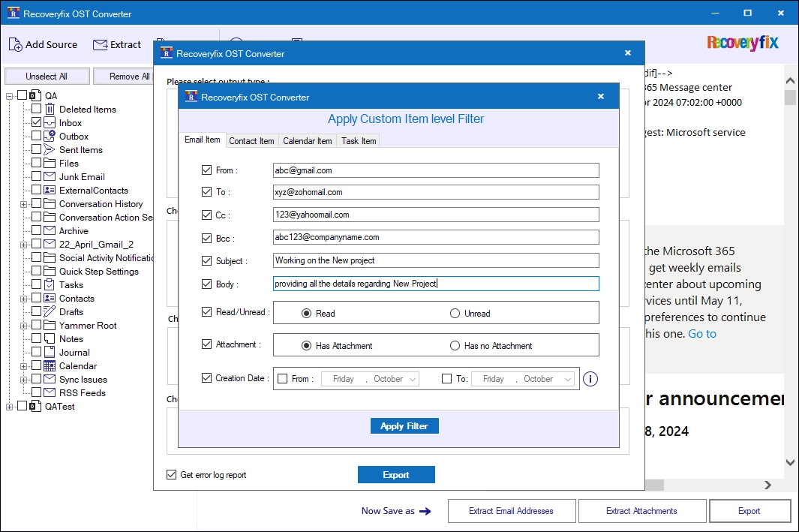Select the Unread radio button

[x=455, y=314]
